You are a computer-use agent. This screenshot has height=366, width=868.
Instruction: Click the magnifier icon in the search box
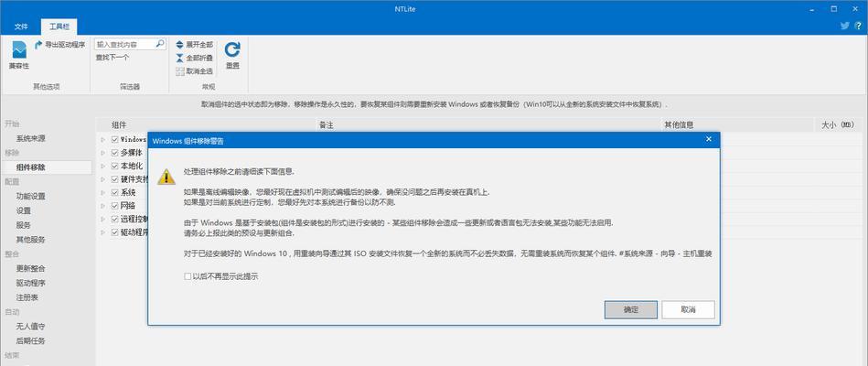coord(159,44)
